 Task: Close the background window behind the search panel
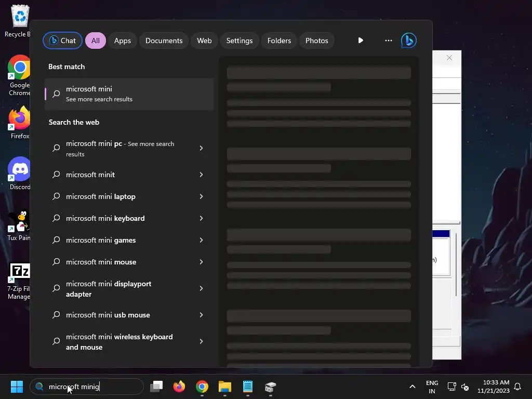pos(449,58)
